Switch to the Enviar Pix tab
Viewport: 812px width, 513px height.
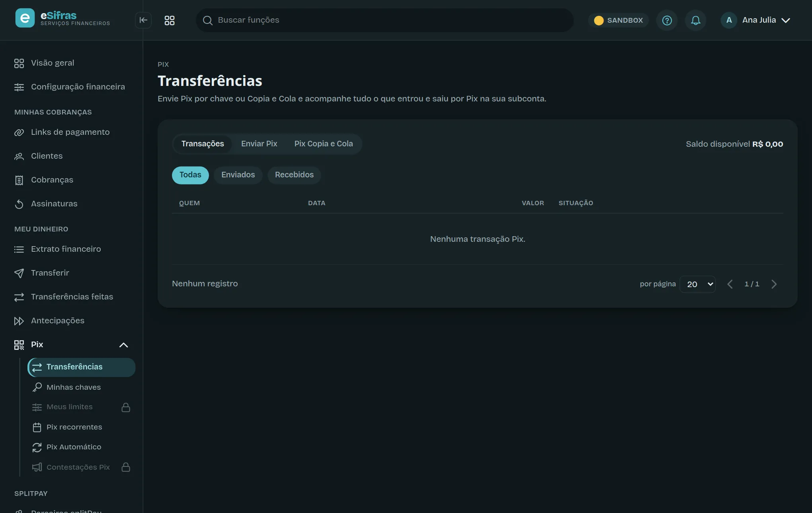click(259, 144)
